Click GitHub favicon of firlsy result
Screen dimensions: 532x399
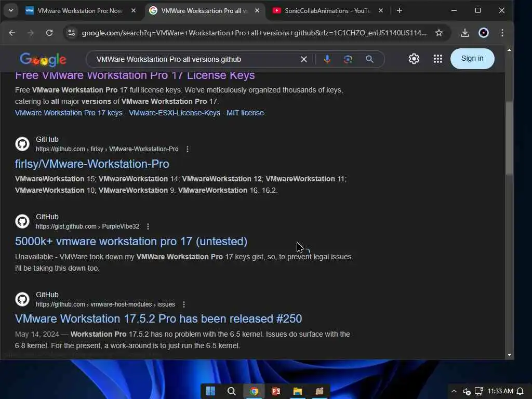point(22,144)
